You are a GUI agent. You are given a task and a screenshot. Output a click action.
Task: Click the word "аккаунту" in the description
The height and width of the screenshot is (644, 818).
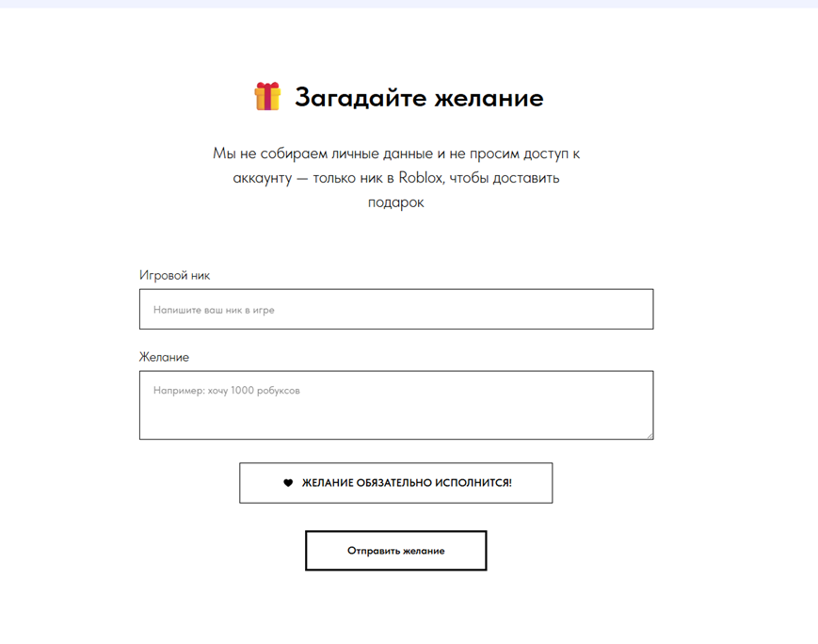point(263,177)
